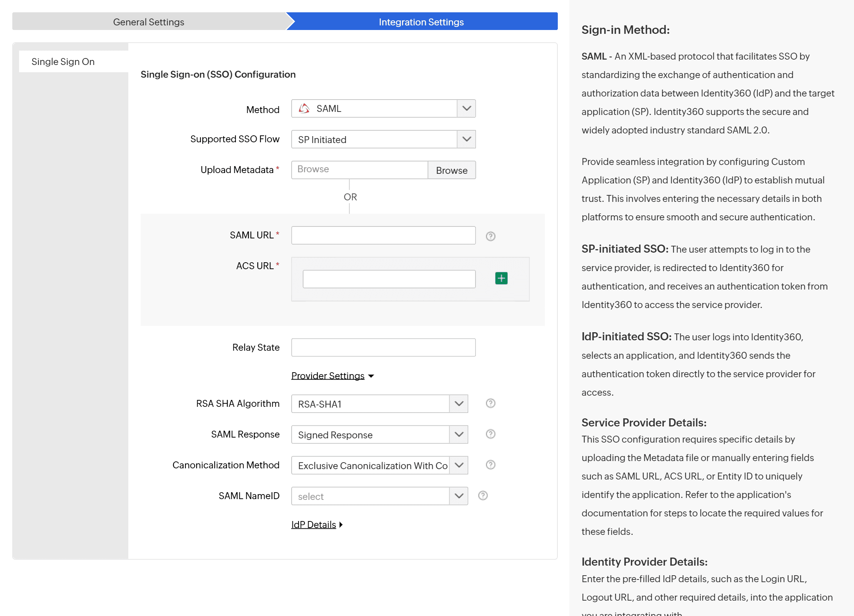The image size is (854, 616).
Task: Click the 'Sign-in Method:' help heading
Action: point(625,30)
